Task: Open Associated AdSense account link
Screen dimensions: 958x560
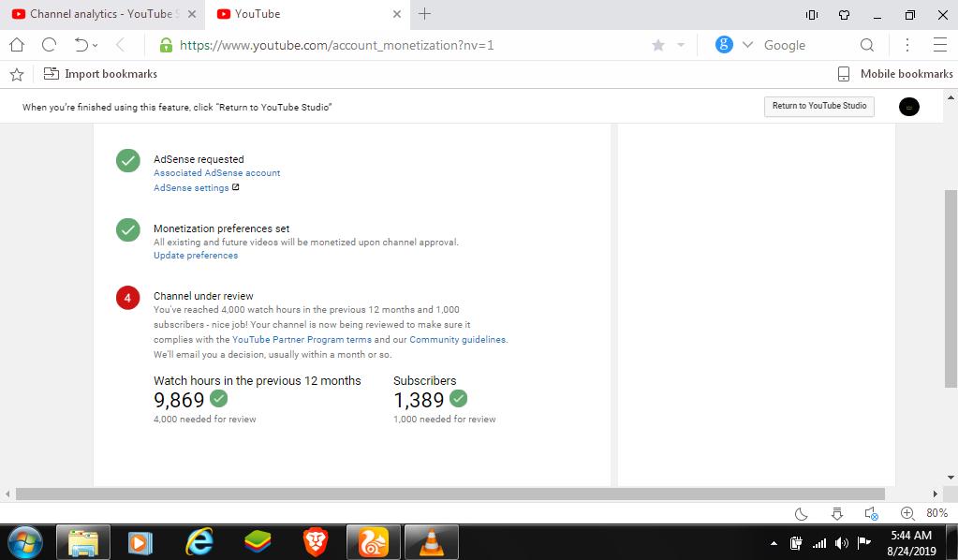Action: point(217,173)
